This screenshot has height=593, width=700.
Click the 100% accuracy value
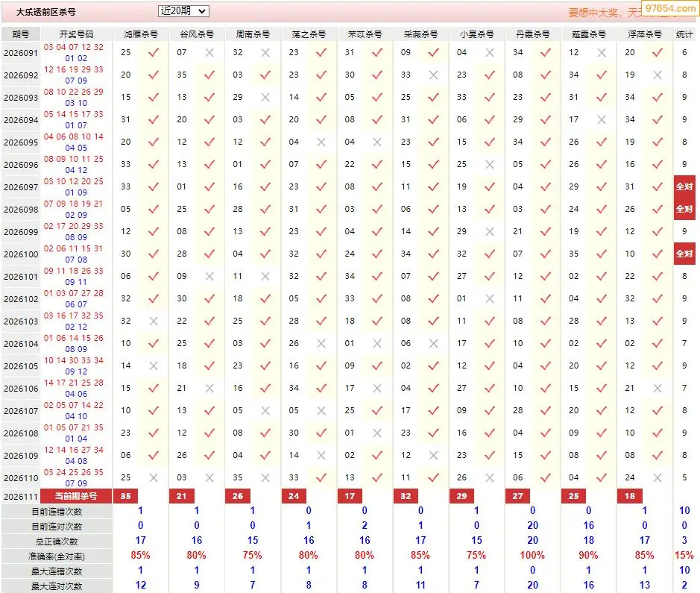(532, 556)
